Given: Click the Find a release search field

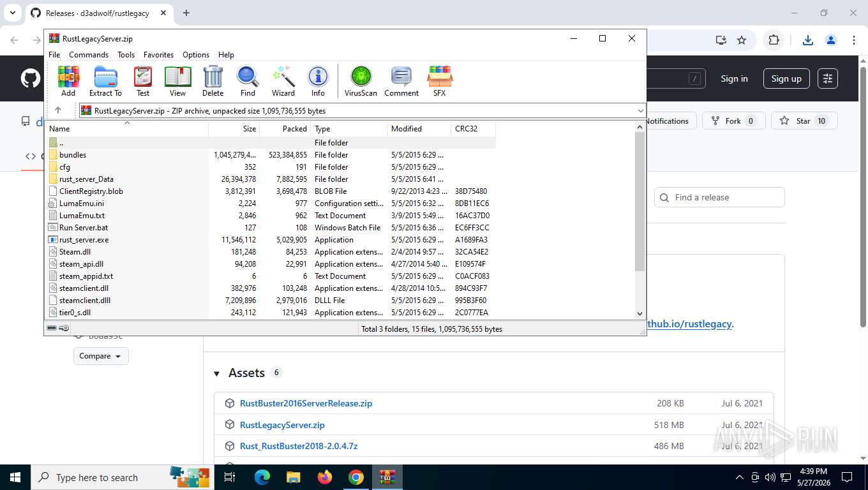Looking at the screenshot, I should point(719,197).
